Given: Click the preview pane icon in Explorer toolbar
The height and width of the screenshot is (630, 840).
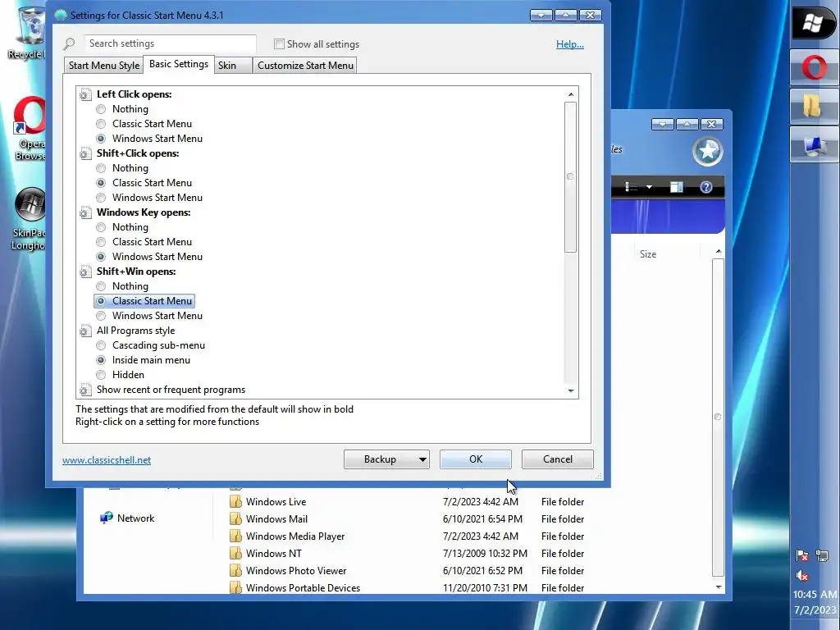Looking at the screenshot, I should [x=677, y=187].
